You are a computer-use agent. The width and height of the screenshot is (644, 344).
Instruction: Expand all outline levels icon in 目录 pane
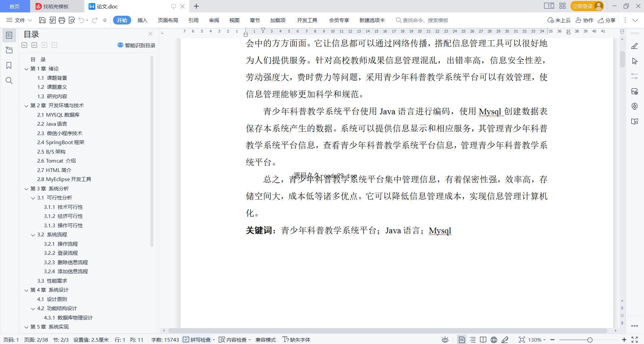[24, 45]
